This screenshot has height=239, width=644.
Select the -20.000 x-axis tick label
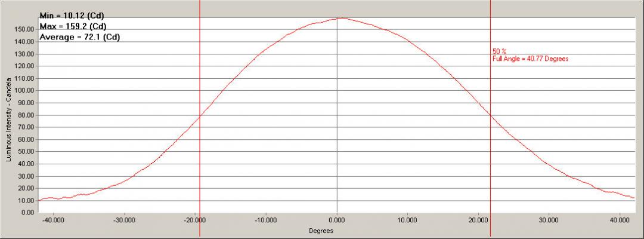195,219
